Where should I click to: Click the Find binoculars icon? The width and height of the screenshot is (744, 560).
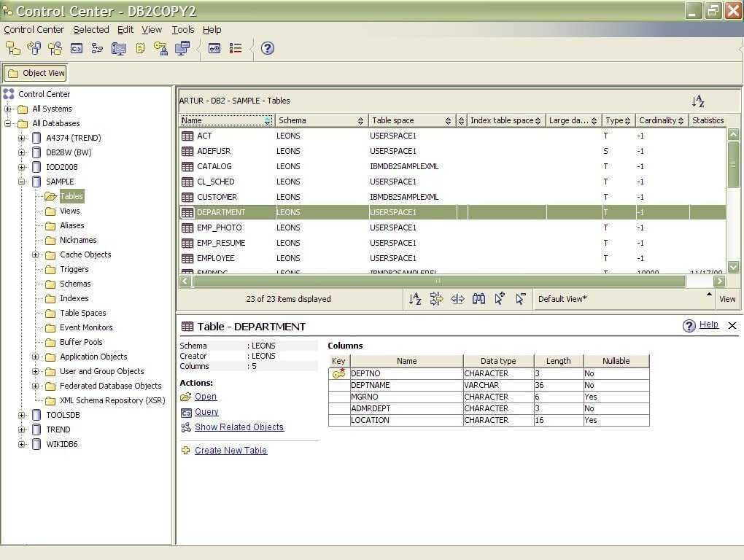478,299
